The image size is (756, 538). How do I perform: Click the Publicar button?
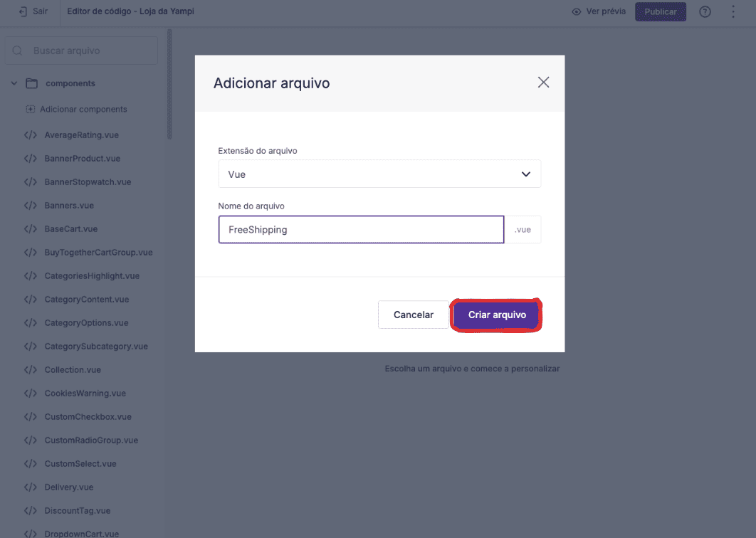point(661,11)
